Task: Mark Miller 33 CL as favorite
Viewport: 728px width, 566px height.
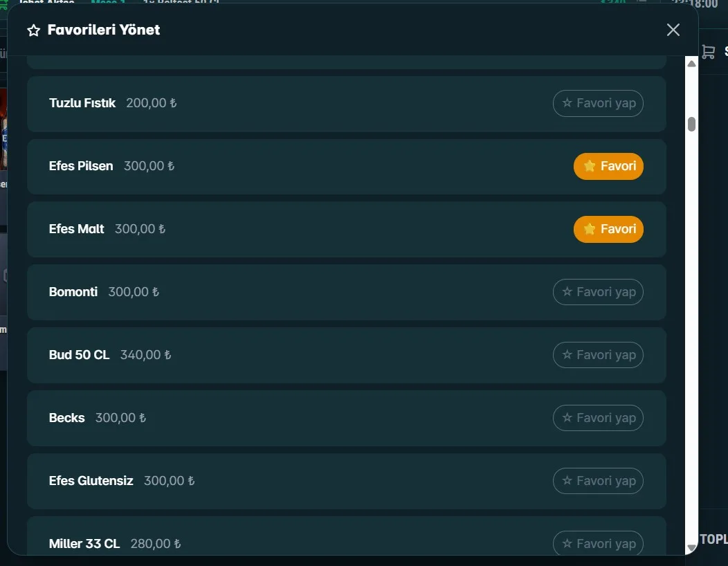Action: point(597,542)
